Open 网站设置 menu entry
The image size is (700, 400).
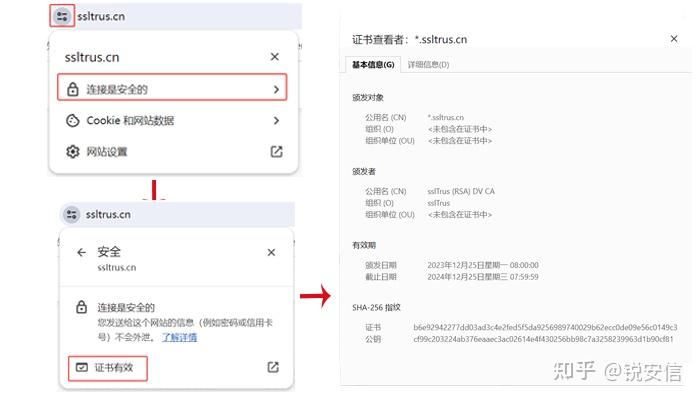point(173,152)
